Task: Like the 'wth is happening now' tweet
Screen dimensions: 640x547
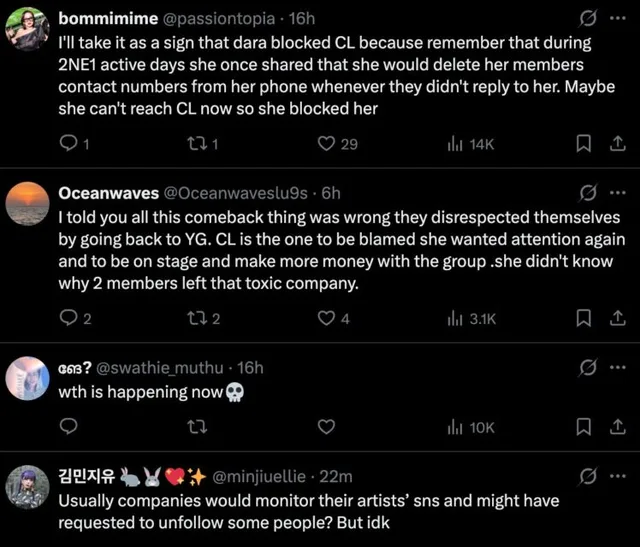Action: click(326, 427)
